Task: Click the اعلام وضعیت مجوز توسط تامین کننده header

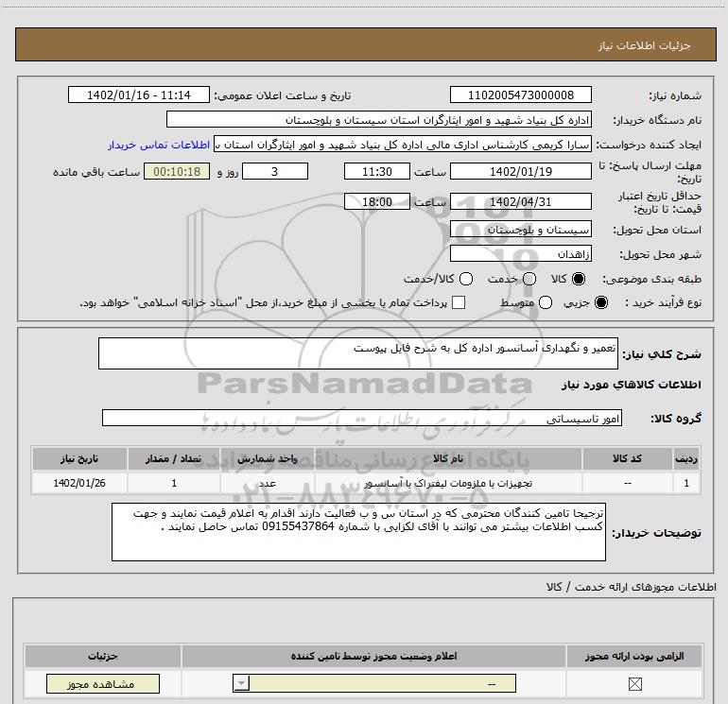Action: tap(373, 656)
